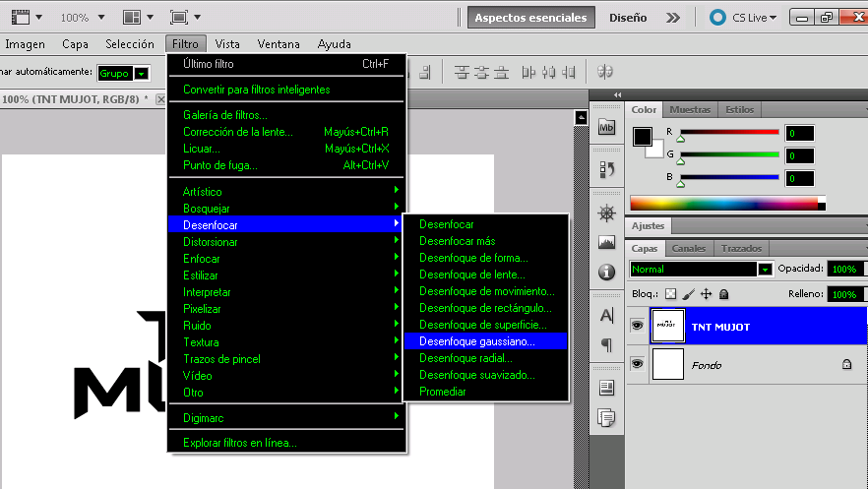Viewport: 868px width, 489px height.
Task: Select the Diseño workspace button
Action: [x=628, y=18]
